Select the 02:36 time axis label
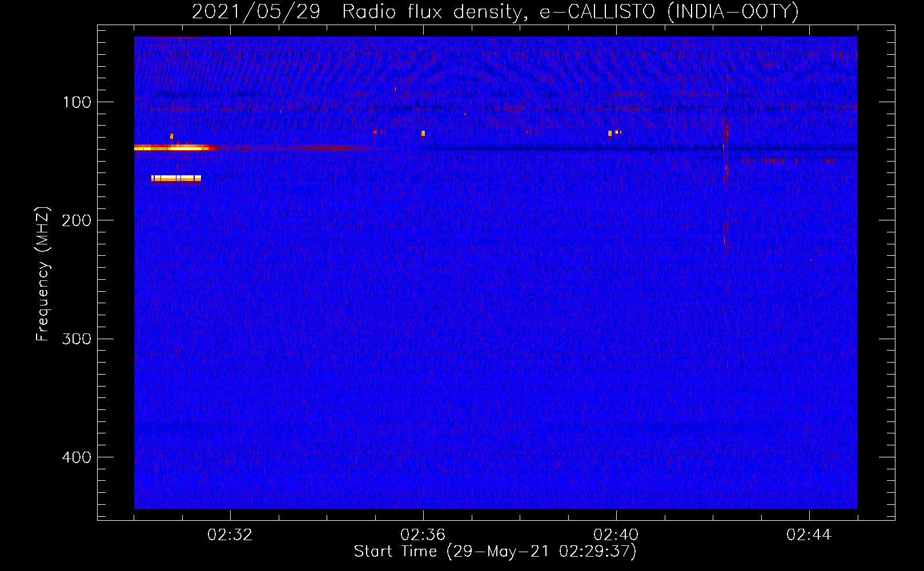The image size is (924, 571). 423,535
